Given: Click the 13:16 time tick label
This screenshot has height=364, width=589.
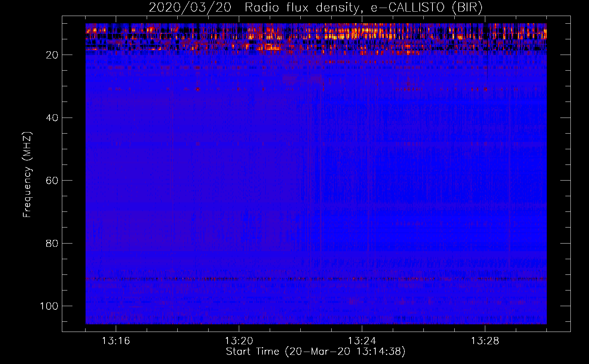Looking at the screenshot, I should coord(116,341).
